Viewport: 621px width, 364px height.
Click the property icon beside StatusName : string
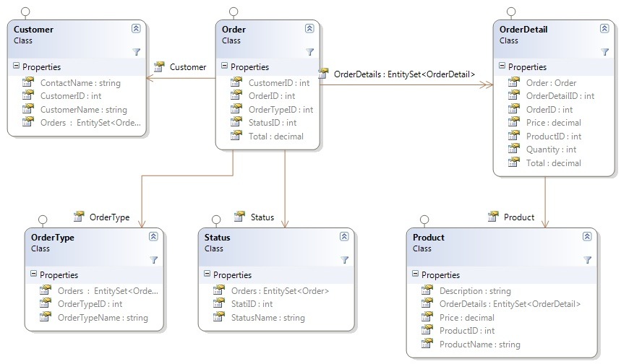(219, 316)
